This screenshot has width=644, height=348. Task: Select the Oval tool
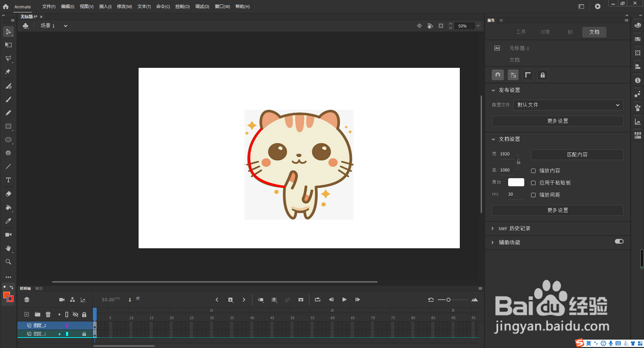coord(8,140)
